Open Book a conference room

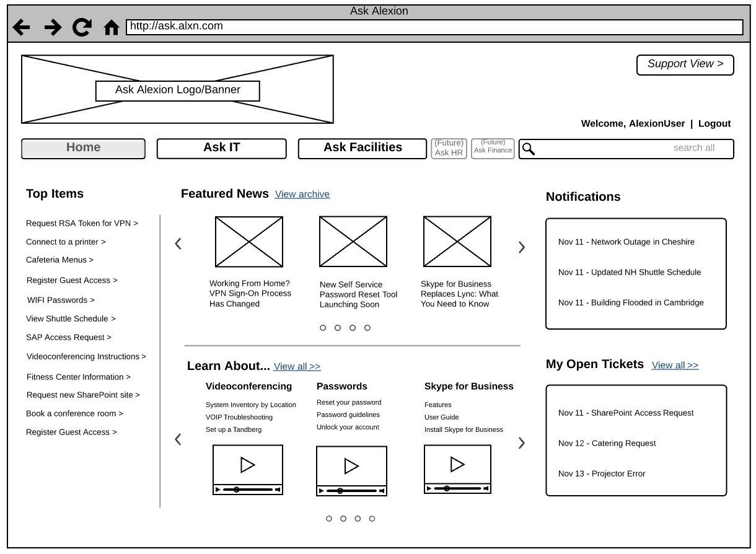(74, 413)
